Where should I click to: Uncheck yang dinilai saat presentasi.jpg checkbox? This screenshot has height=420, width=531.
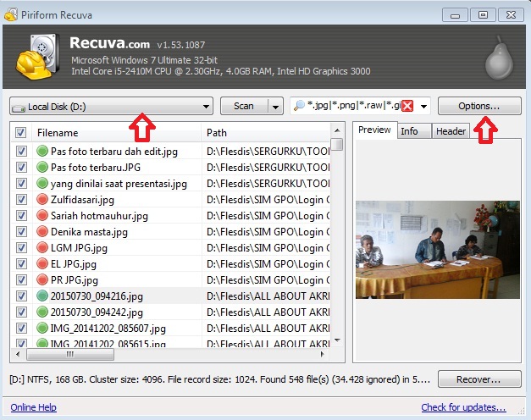click(x=21, y=183)
